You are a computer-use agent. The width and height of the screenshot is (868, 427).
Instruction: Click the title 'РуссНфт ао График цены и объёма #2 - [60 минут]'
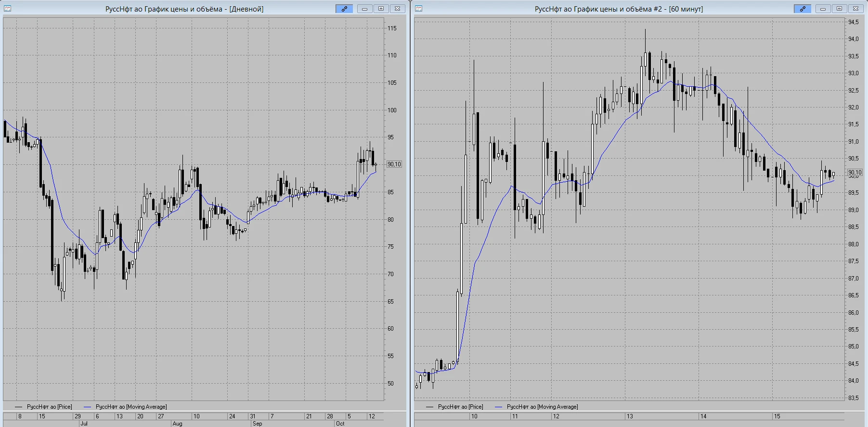619,9
